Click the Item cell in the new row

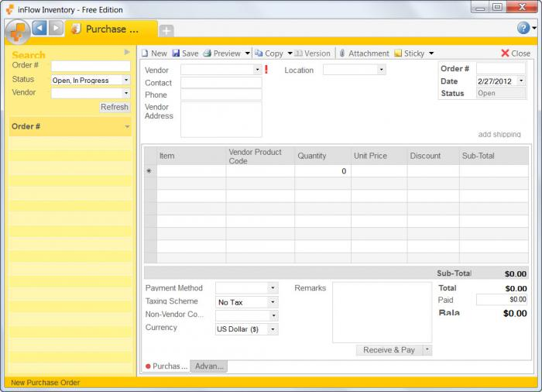coord(191,171)
